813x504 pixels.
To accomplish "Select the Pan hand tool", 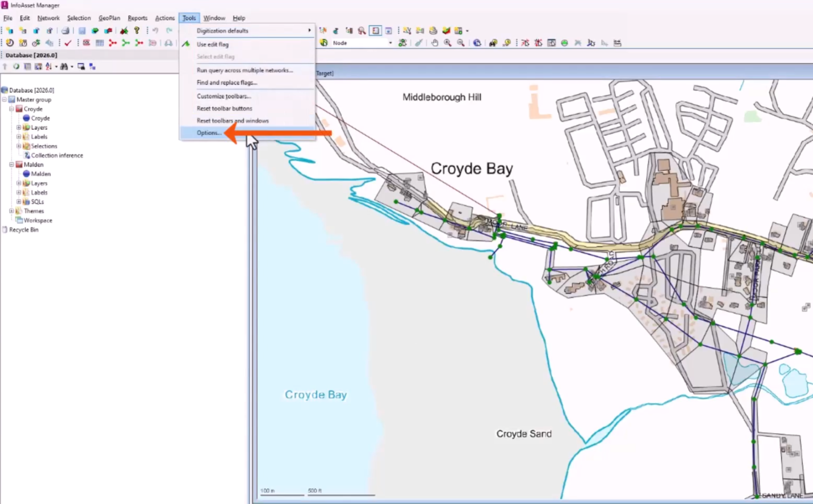I will point(435,43).
